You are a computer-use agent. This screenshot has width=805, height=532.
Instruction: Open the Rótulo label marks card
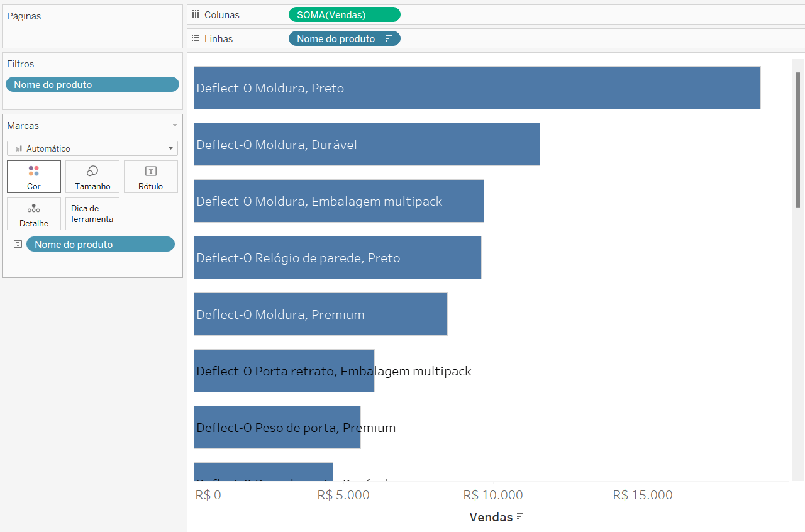[151, 177]
